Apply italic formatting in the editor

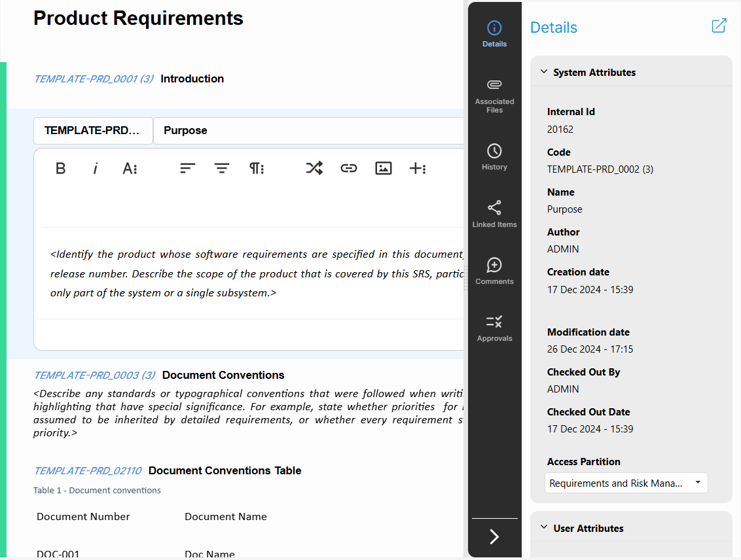96,168
